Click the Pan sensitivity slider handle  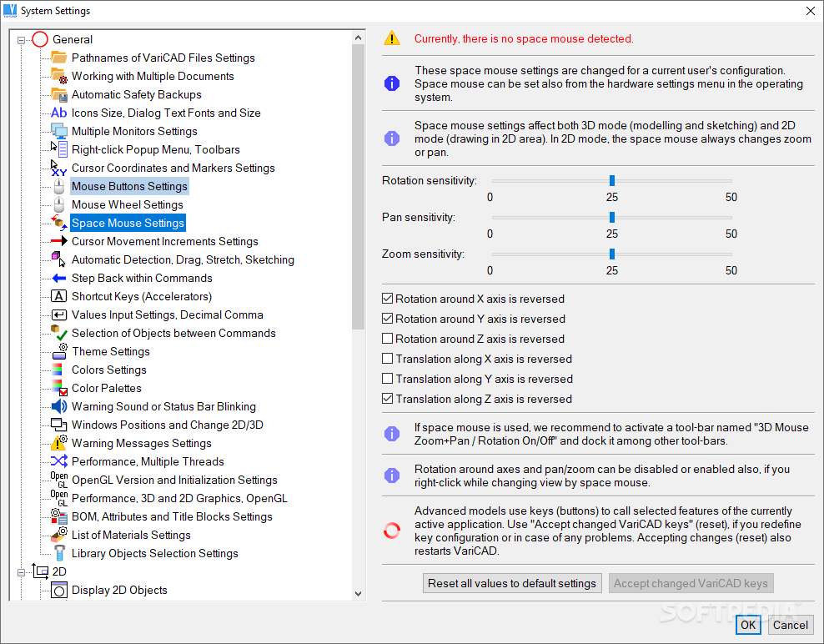click(611, 217)
